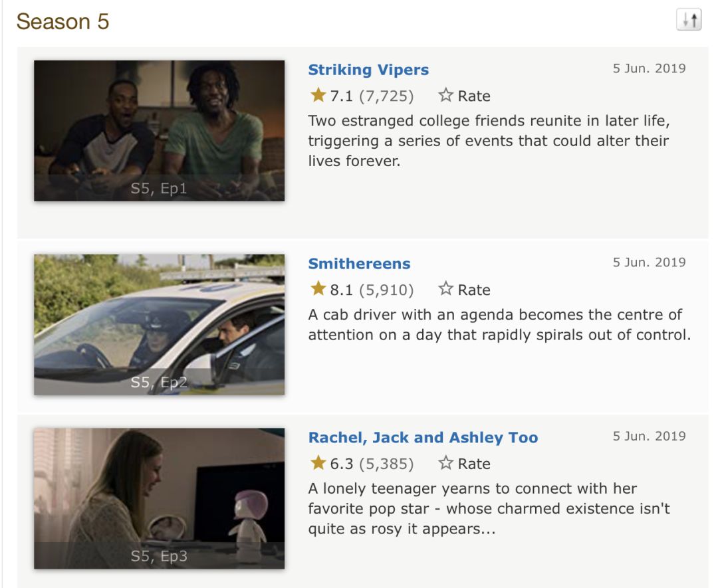718x588 pixels.
Task: Click the gold star beside the 6.3 rating
Action: coord(318,463)
